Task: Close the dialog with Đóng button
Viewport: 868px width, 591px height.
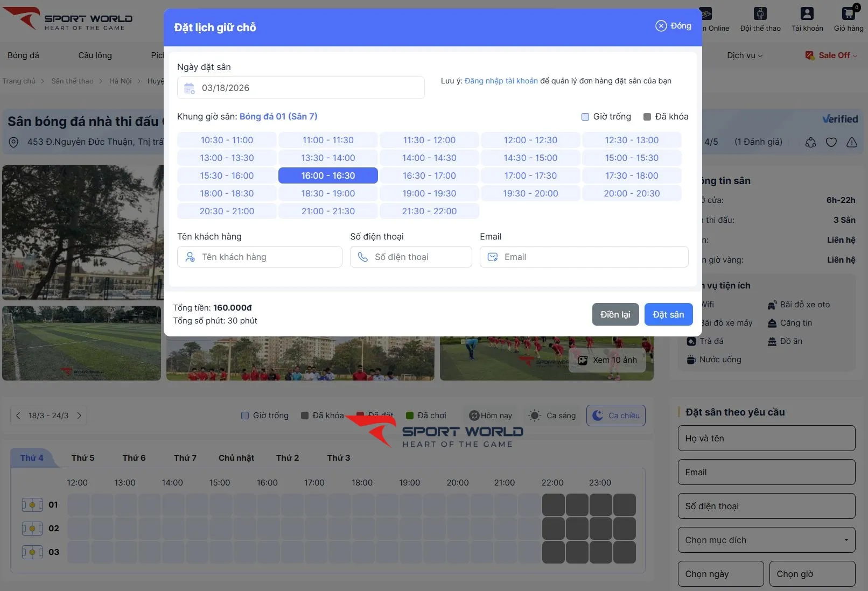Action: coord(673,26)
